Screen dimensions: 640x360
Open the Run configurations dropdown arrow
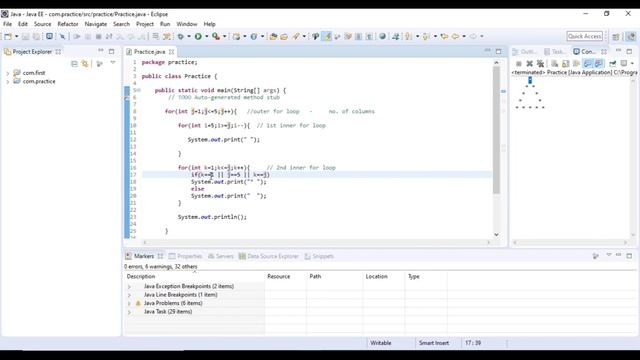coord(207,36)
